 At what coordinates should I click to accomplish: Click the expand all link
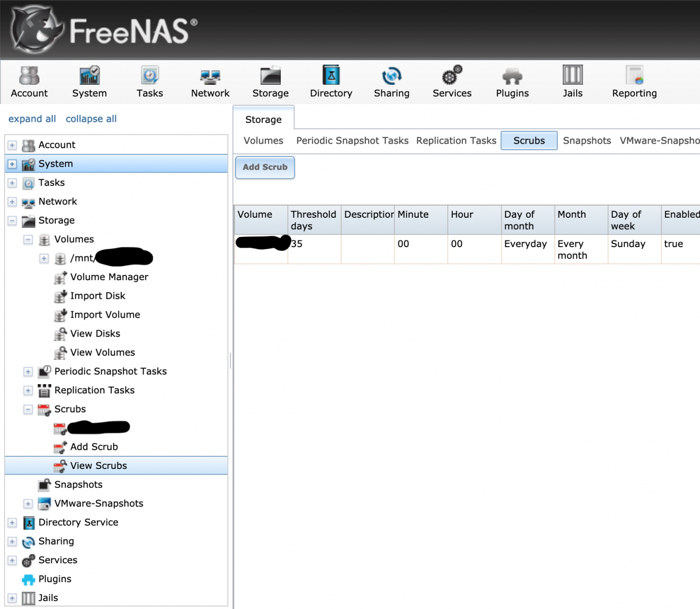(x=32, y=119)
